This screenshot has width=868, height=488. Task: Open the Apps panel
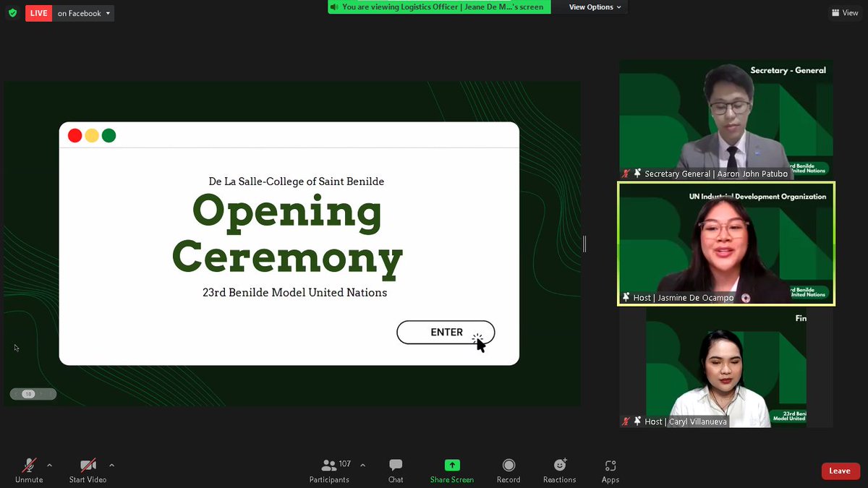tap(610, 471)
